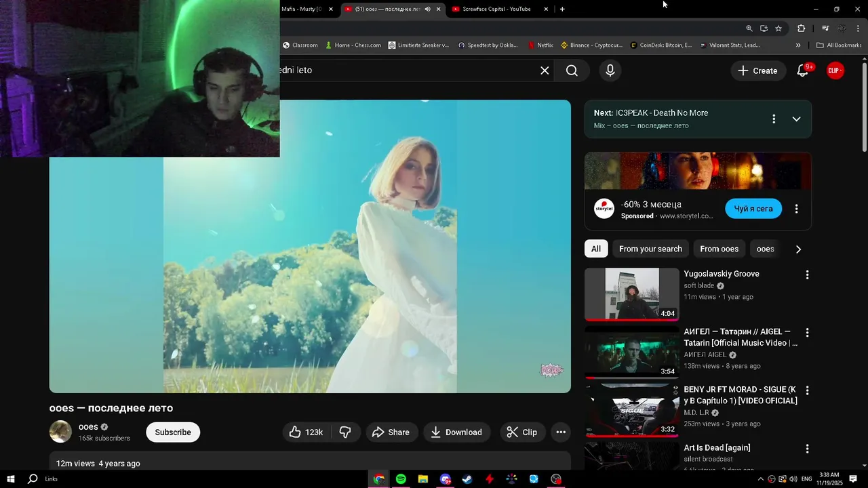The height and width of the screenshot is (488, 868).
Task: Select the From your search chip
Action: (x=650, y=249)
